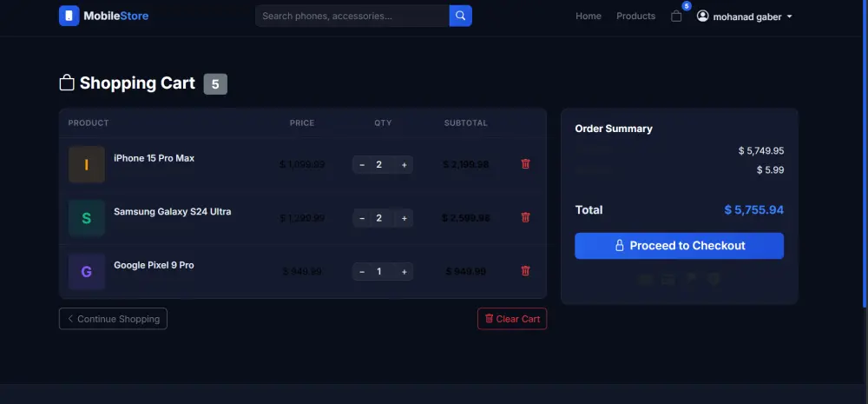The image size is (868, 404).
Task: Click the Google Pixel 9 Pro quantity value
Action: pyautogui.click(x=379, y=272)
